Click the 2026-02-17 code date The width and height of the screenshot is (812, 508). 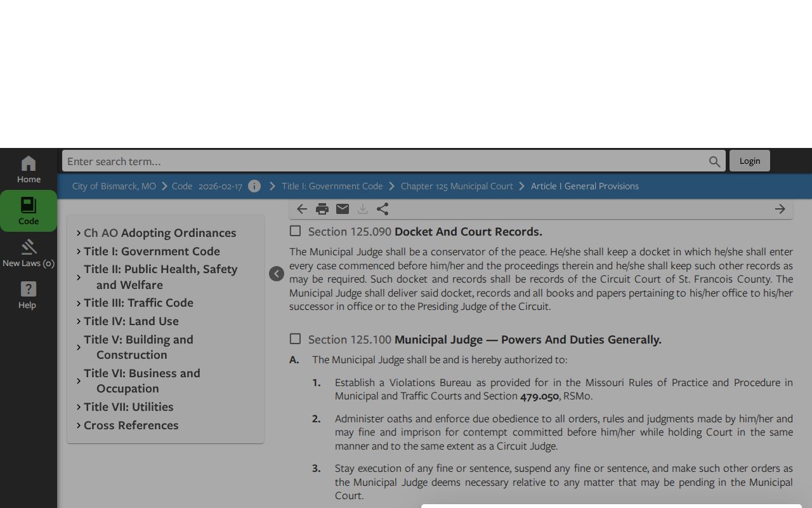pyautogui.click(x=220, y=186)
